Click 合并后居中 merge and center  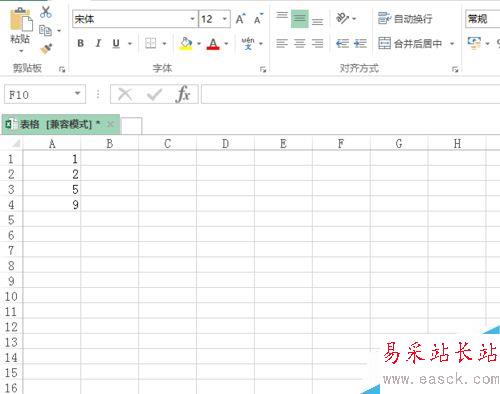pos(410,43)
